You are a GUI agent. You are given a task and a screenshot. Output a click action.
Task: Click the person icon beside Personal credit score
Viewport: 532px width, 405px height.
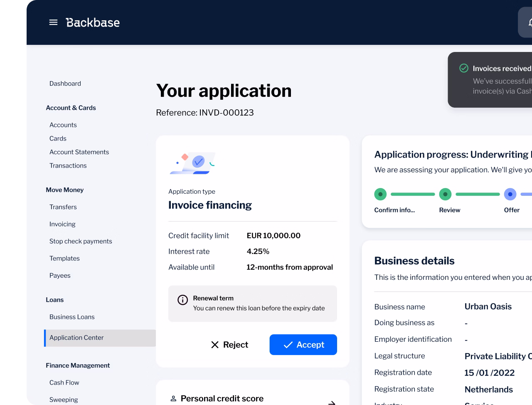[x=173, y=398]
